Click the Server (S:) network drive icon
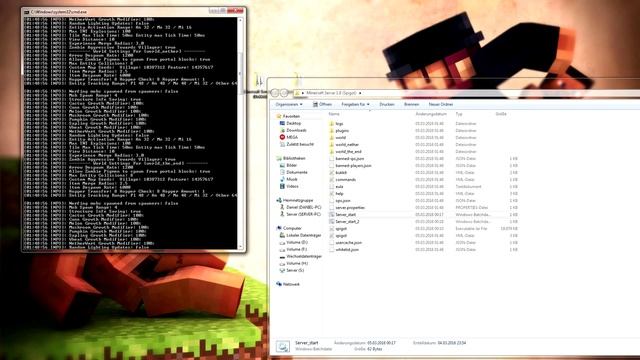Screen dimensions: 640x360 (282, 270)
